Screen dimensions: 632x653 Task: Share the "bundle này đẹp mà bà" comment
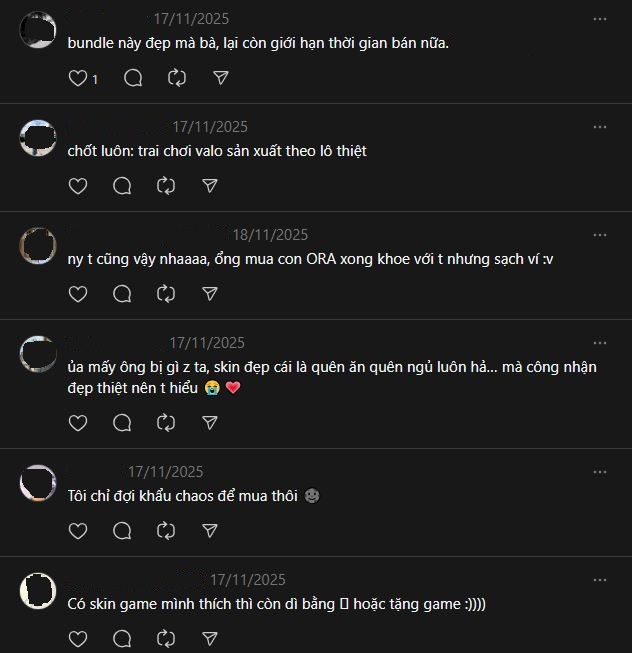[221, 78]
